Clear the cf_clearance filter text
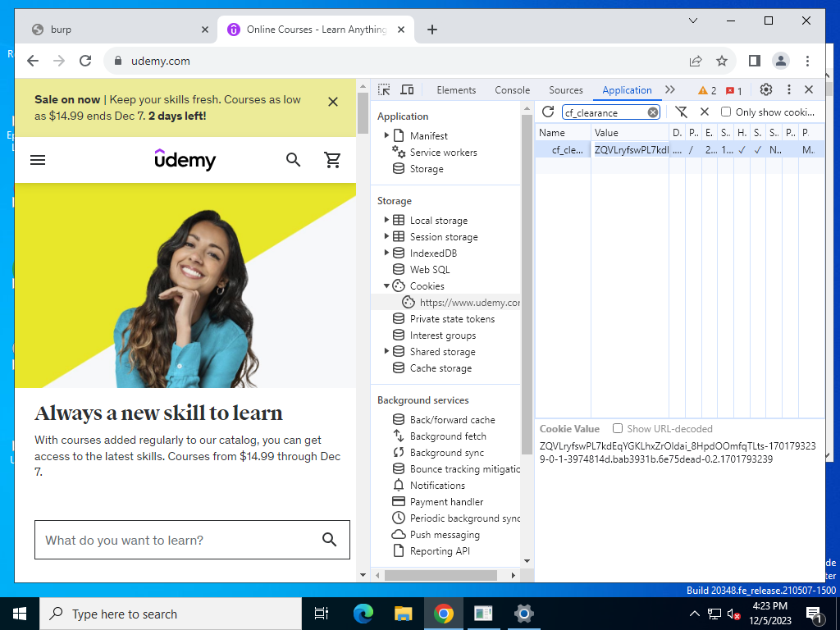Image resolution: width=840 pixels, height=630 pixels. 652,112
